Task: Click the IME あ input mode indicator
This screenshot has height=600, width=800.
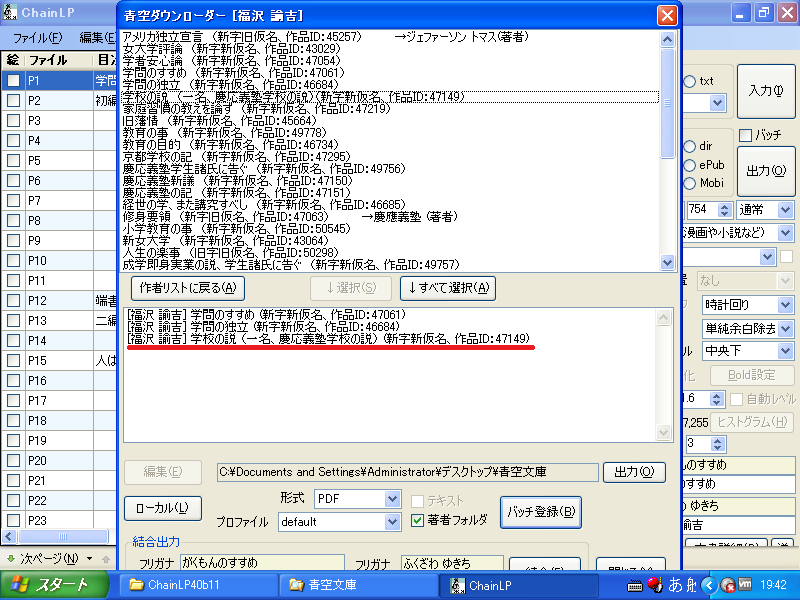Action: tap(675, 585)
